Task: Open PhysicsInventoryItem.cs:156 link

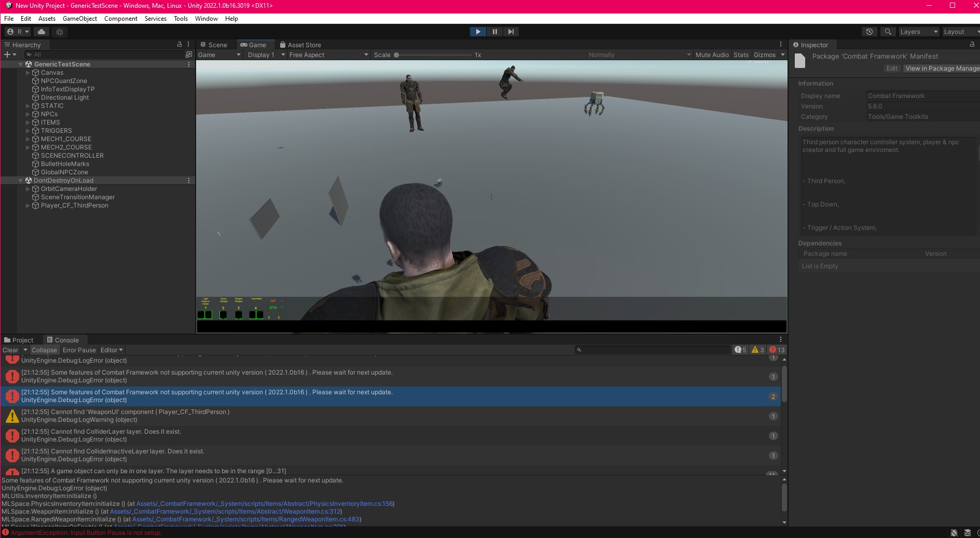Action: click(x=265, y=503)
